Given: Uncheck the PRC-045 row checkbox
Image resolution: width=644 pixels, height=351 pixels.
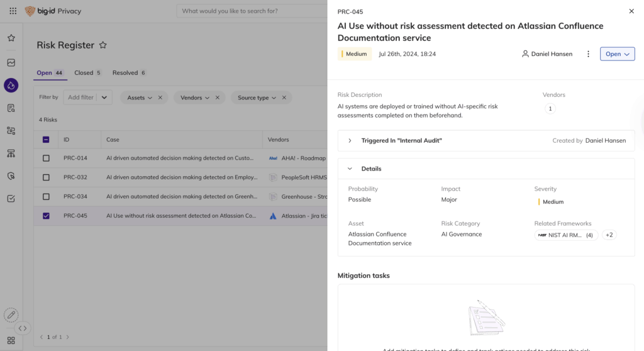Looking at the screenshot, I should pyautogui.click(x=46, y=216).
